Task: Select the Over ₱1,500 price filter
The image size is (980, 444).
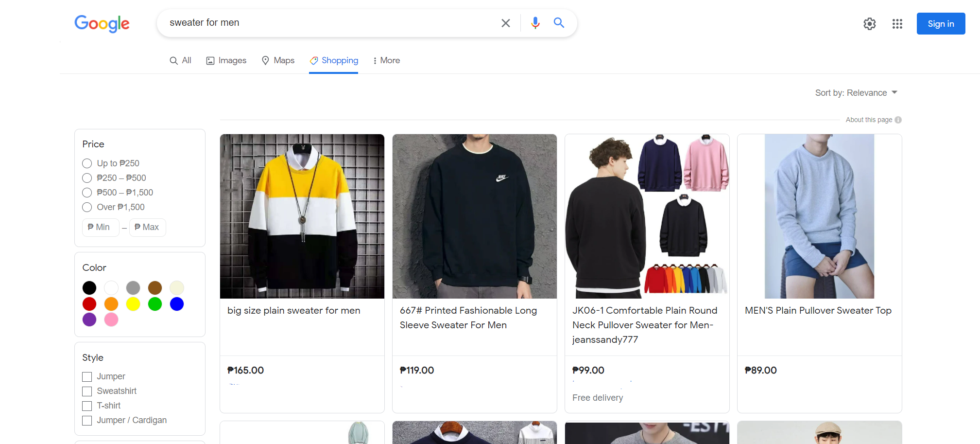Action: [x=87, y=207]
